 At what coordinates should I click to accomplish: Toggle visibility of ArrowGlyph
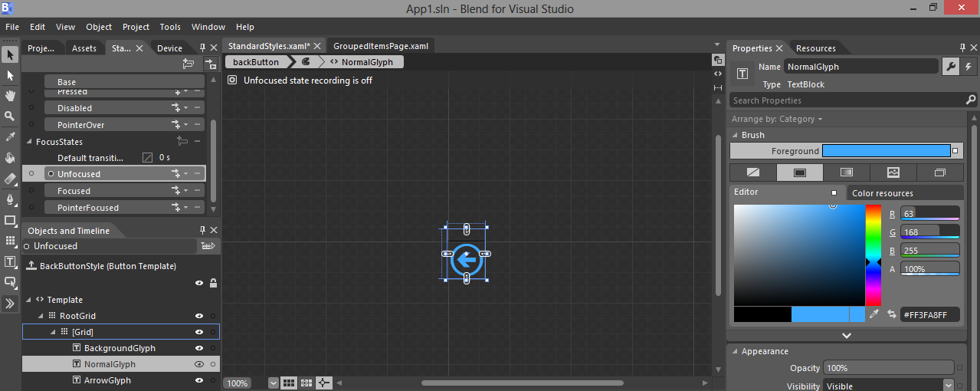click(x=199, y=380)
